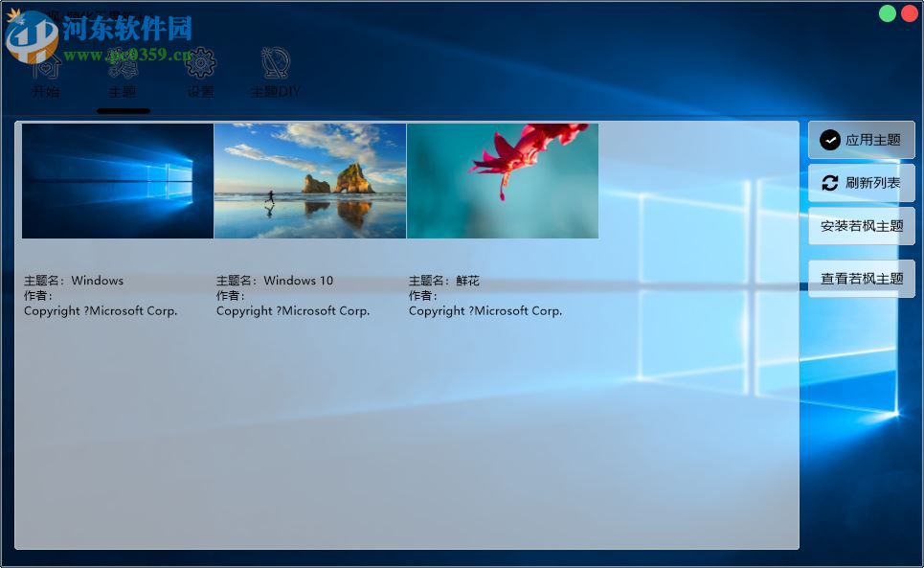Click the underline indicator below 主题 tab
The height and width of the screenshot is (568, 924).
123,110
